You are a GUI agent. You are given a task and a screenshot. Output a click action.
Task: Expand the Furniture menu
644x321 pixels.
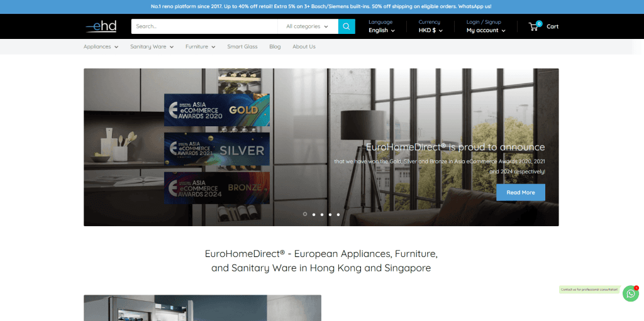(201, 46)
